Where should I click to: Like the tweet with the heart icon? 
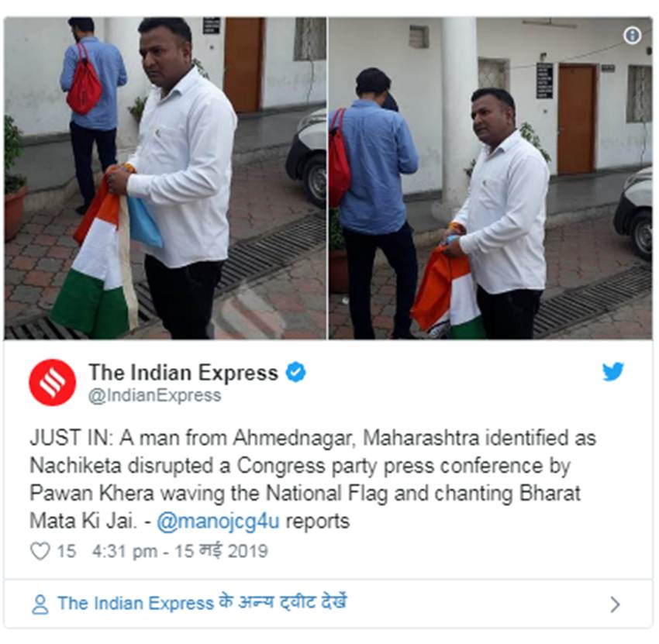click(x=40, y=551)
